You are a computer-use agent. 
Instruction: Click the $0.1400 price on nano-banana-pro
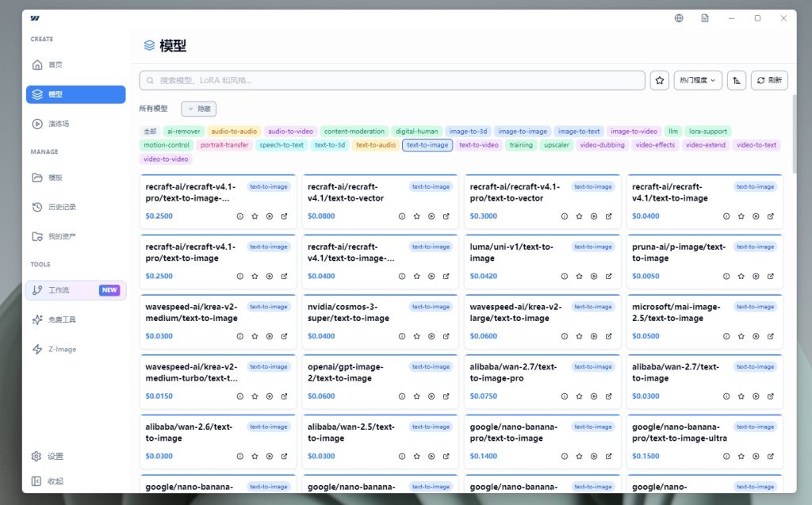click(x=483, y=457)
